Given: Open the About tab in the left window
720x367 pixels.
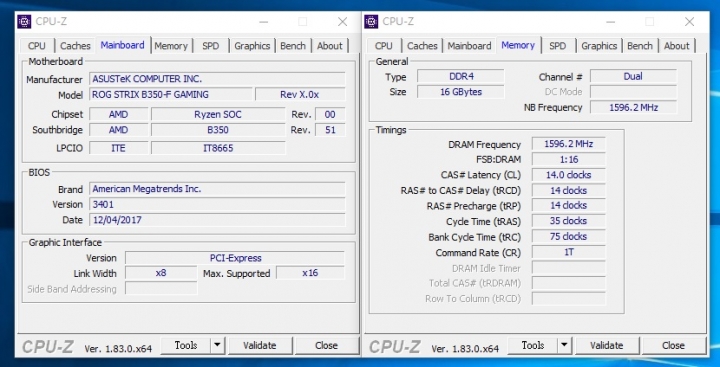Looking at the screenshot, I should (x=330, y=46).
